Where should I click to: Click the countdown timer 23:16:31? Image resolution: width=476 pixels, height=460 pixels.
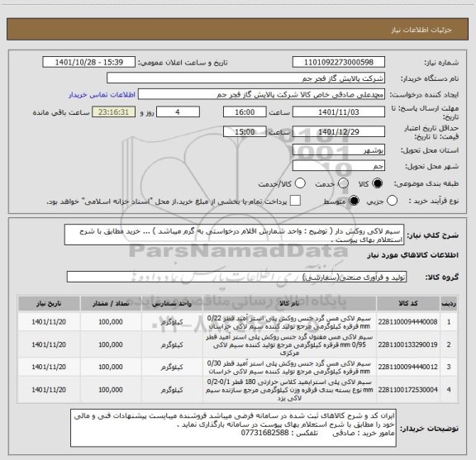coord(113,112)
